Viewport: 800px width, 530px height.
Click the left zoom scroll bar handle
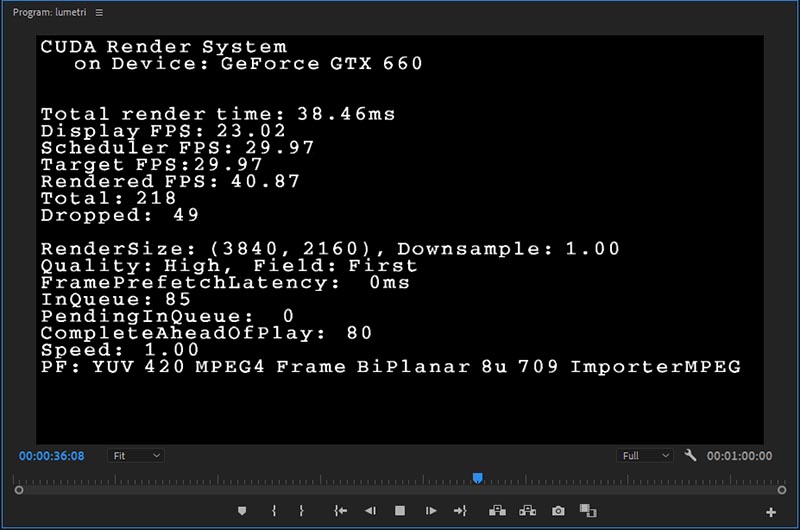click(x=19, y=490)
